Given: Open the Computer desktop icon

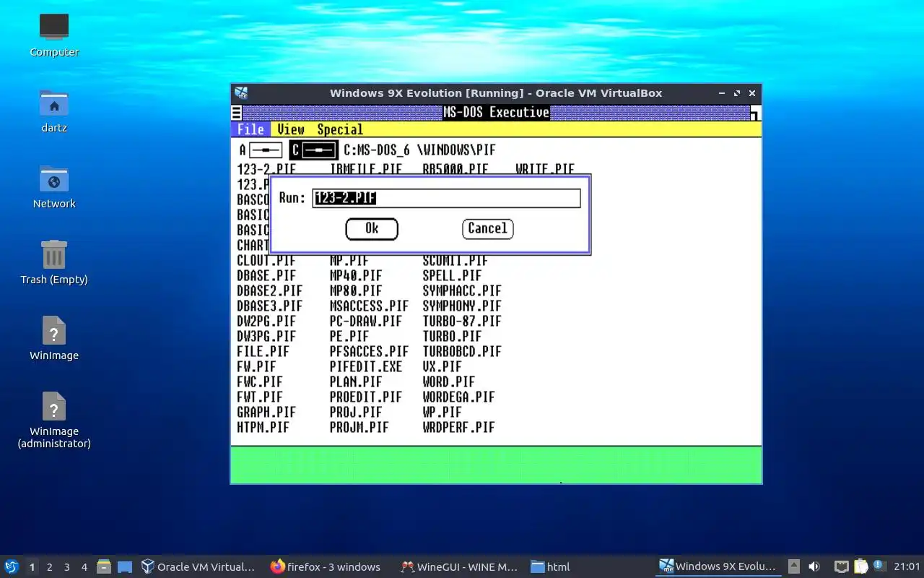Looking at the screenshot, I should click(x=54, y=27).
